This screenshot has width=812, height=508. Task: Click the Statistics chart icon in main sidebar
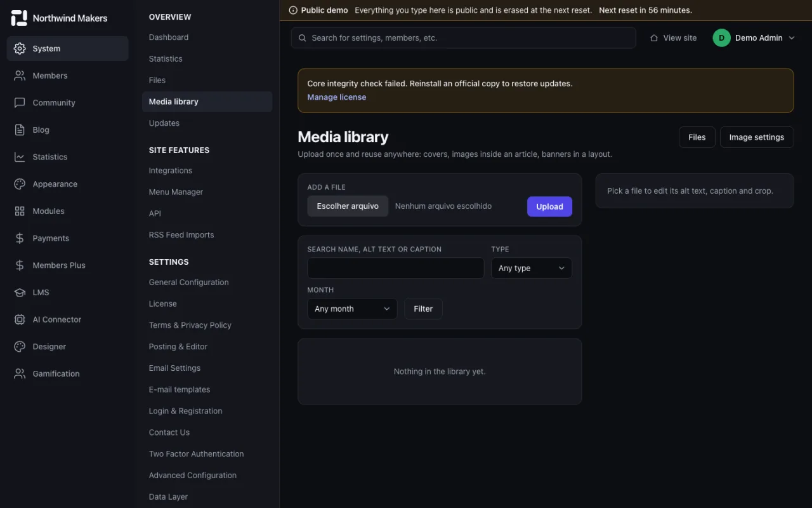20,157
